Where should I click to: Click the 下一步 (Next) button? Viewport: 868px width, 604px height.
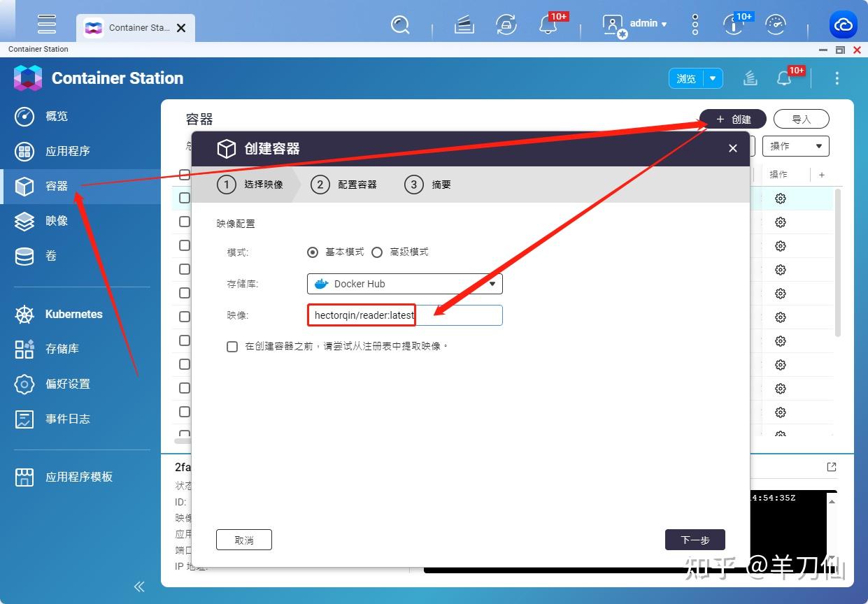click(x=695, y=539)
